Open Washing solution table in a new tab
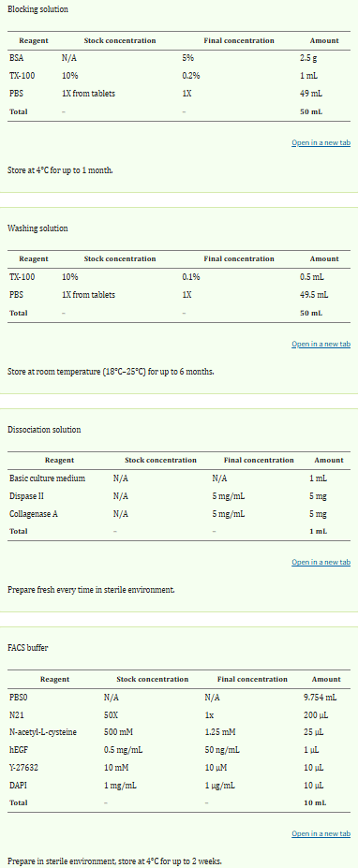This screenshot has width=358, height=868. (x=321, y=345)
